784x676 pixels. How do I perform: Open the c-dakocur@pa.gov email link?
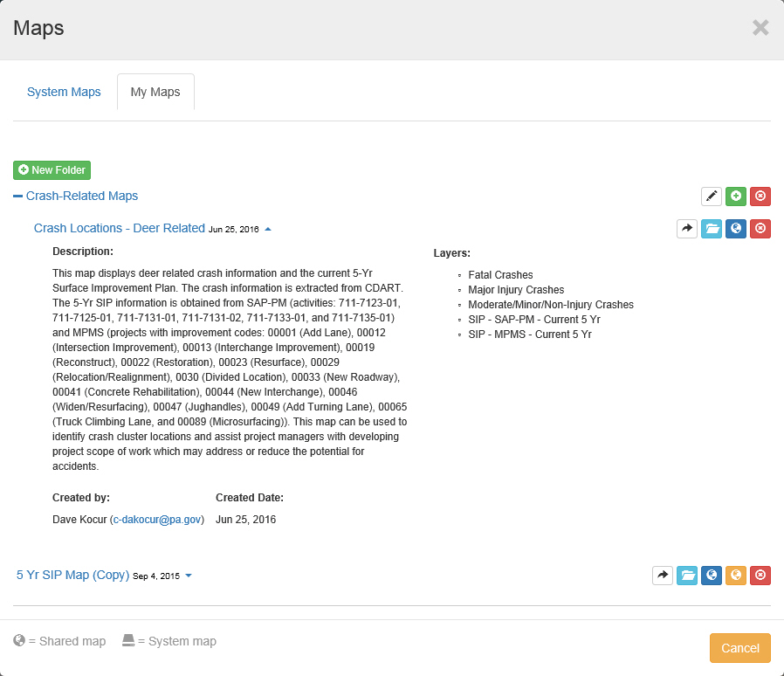[158, 520]
